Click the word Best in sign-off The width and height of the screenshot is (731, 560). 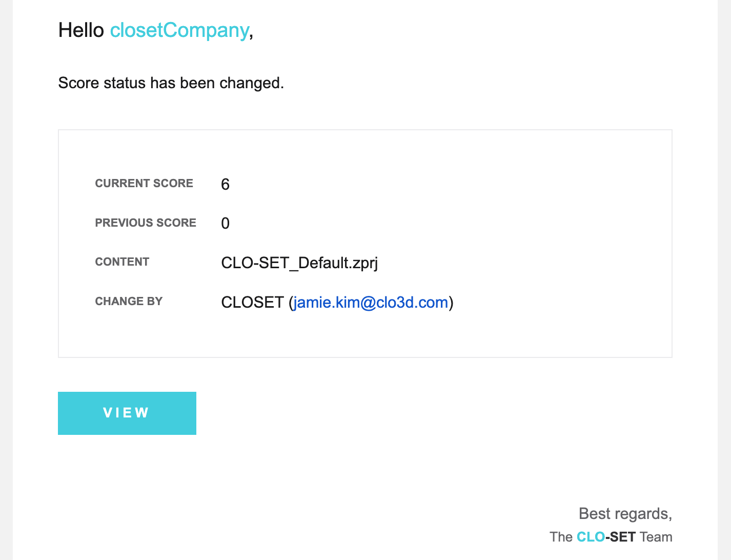click(x=595, y=513)
